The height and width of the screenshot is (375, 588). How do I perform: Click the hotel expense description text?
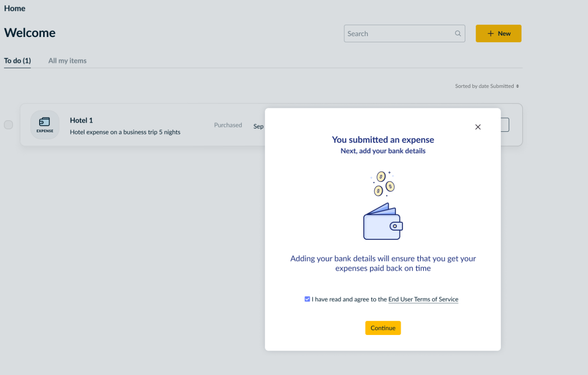click(x=125, y=132)
